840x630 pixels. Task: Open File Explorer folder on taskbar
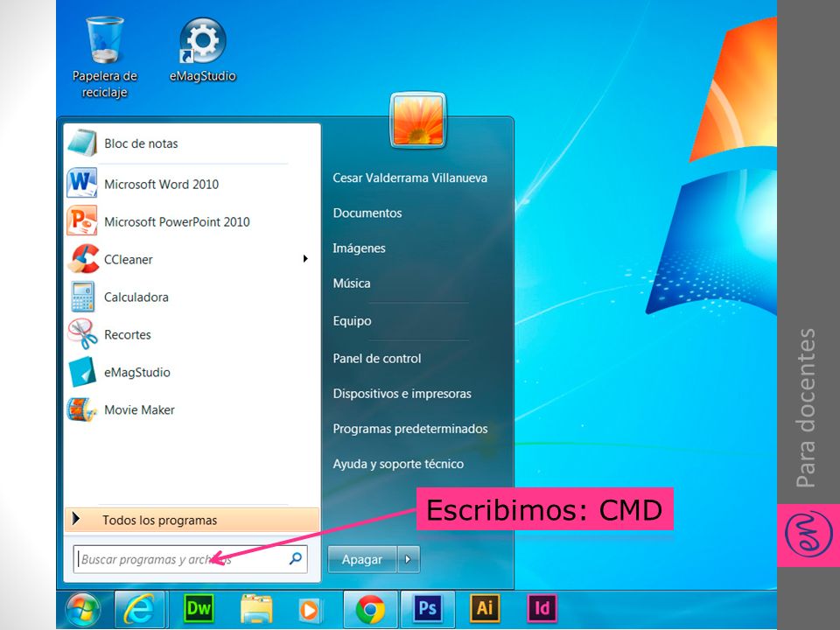tap(256, 609)
